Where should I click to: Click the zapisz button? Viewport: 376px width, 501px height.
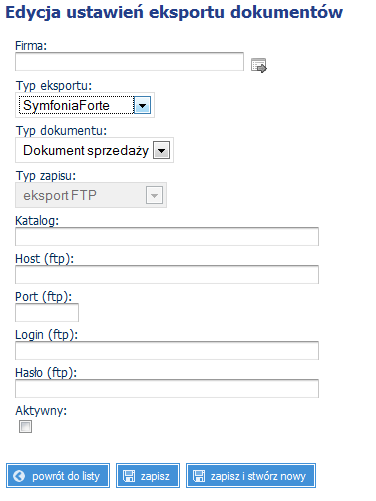coord(148,476)
